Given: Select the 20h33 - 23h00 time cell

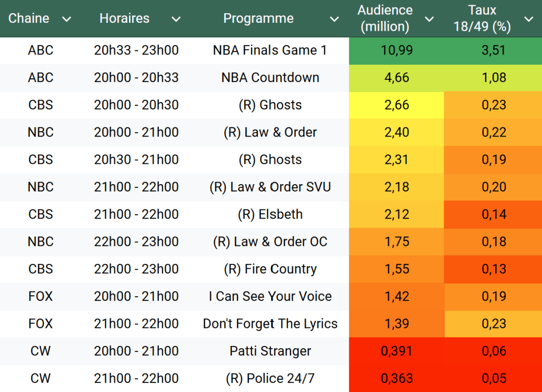Looking at the screenshot, I should click(136, 50).
